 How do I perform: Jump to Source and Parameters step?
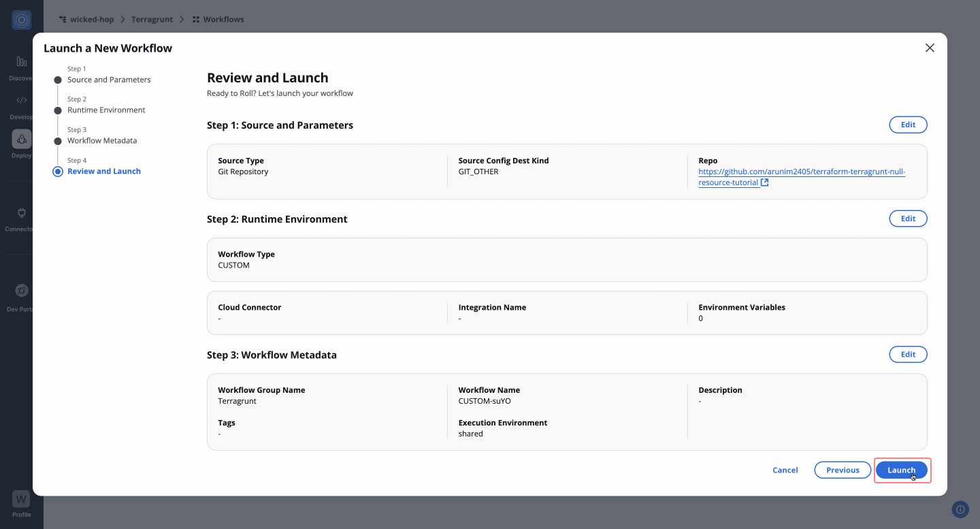(109, 80)
